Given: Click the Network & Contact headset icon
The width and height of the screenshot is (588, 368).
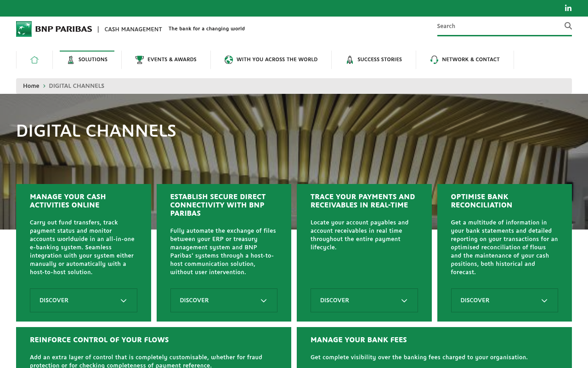Looking at the screenshot, I should [x=434, y=60].
